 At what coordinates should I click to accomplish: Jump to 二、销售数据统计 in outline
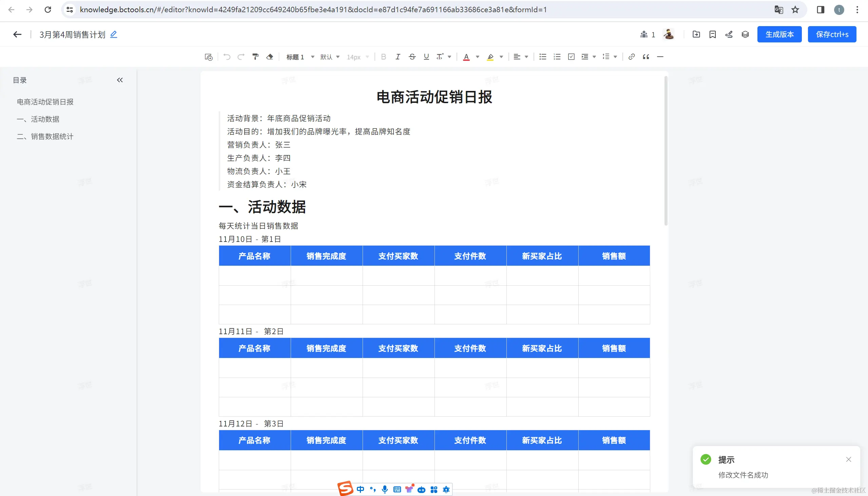pyautogui.click(x=52, y=137)
